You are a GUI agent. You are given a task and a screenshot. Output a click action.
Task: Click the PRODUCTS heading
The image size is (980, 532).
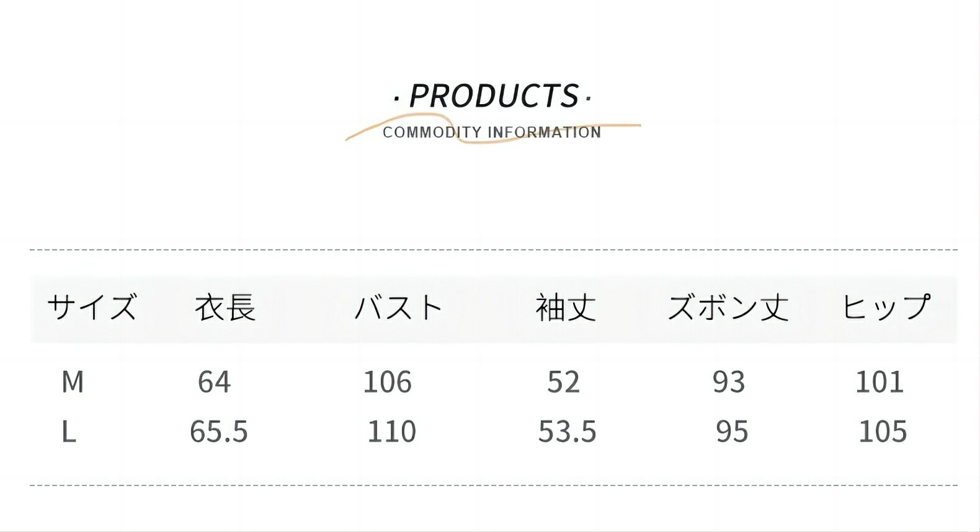[493, 96]
